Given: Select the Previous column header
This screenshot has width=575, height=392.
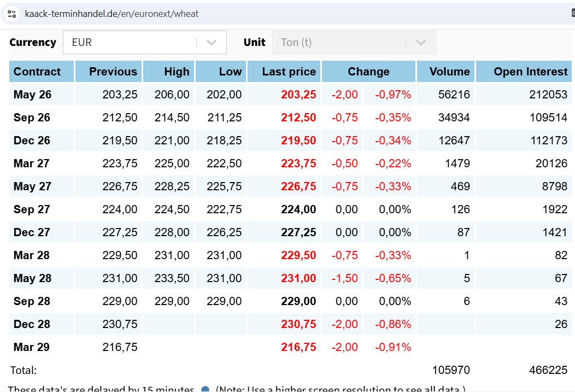Looking at the screenshot, I should click(x=113, y=72).
